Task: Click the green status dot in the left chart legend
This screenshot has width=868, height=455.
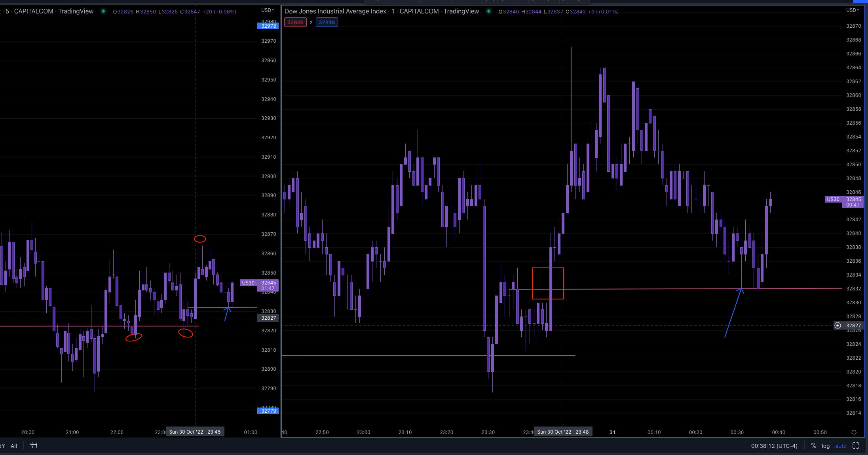Action: click(x=103, y=12)
